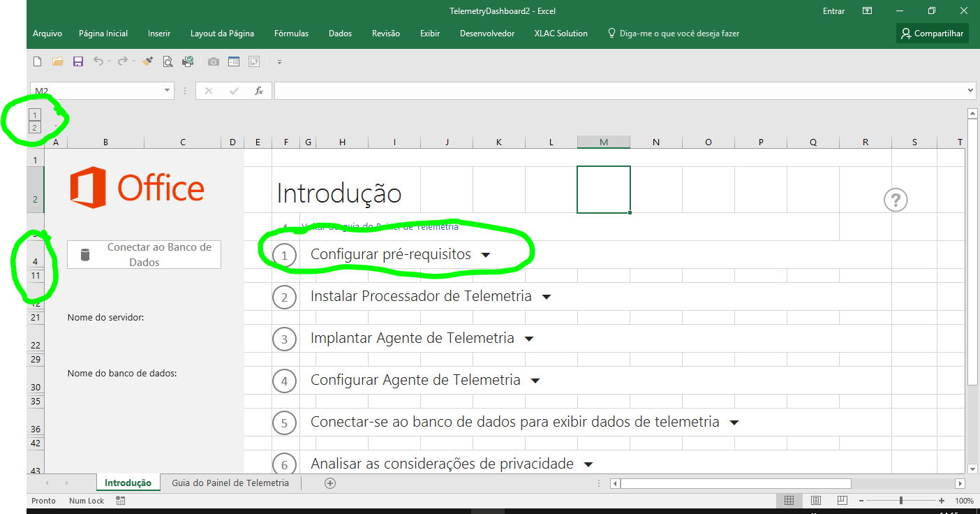Save workbook with purple floppy icon
980x514 pixels.
[78, 61]
